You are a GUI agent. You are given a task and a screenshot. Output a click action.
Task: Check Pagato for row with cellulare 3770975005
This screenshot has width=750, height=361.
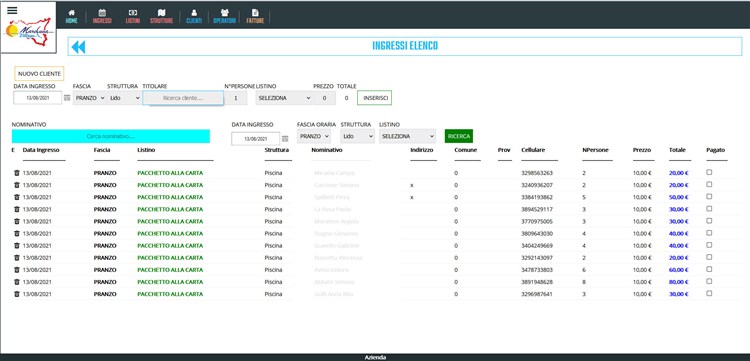[709, 220]
